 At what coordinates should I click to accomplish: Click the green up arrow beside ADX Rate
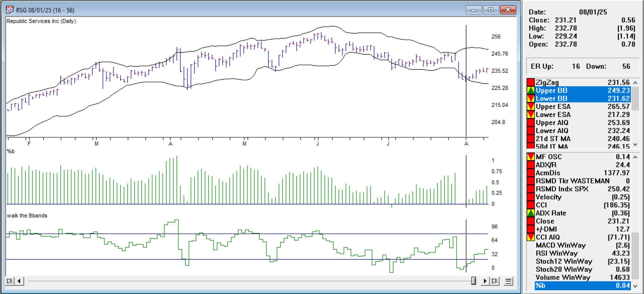point(531,213)
